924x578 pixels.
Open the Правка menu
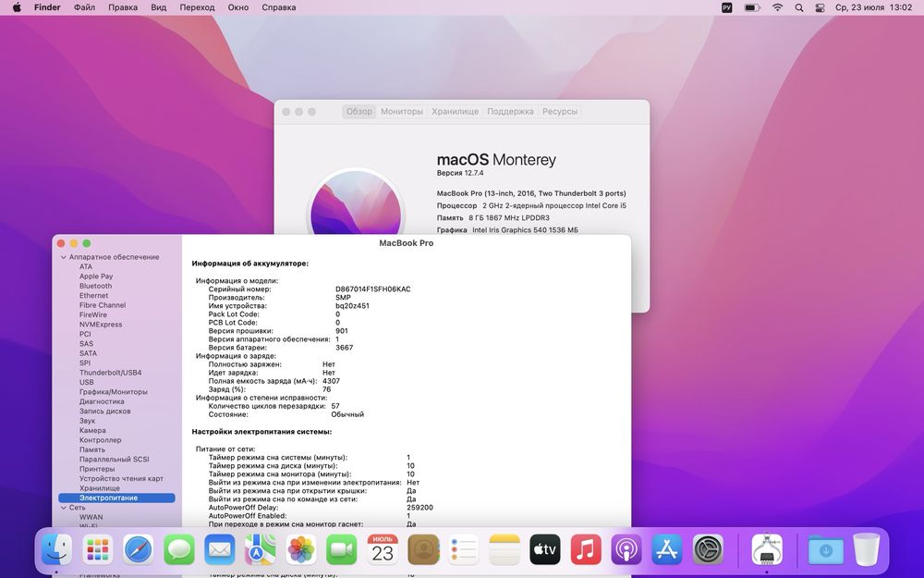coord(123,7)
